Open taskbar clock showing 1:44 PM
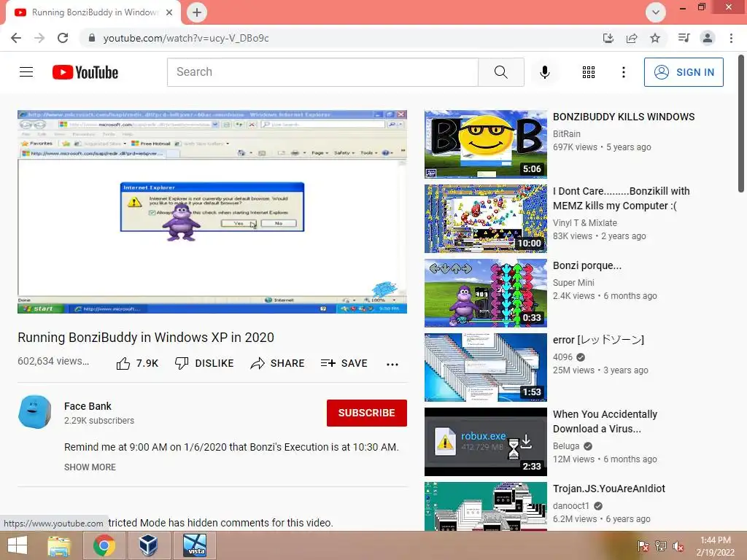Screen dimensions: 747x560 click(x=715, y=546)
